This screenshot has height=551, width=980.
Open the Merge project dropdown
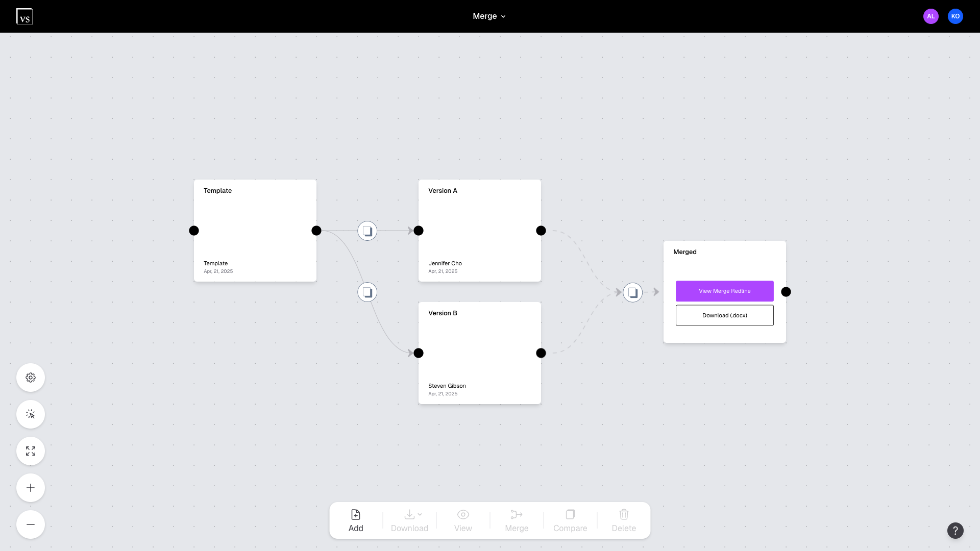(489, 16)
